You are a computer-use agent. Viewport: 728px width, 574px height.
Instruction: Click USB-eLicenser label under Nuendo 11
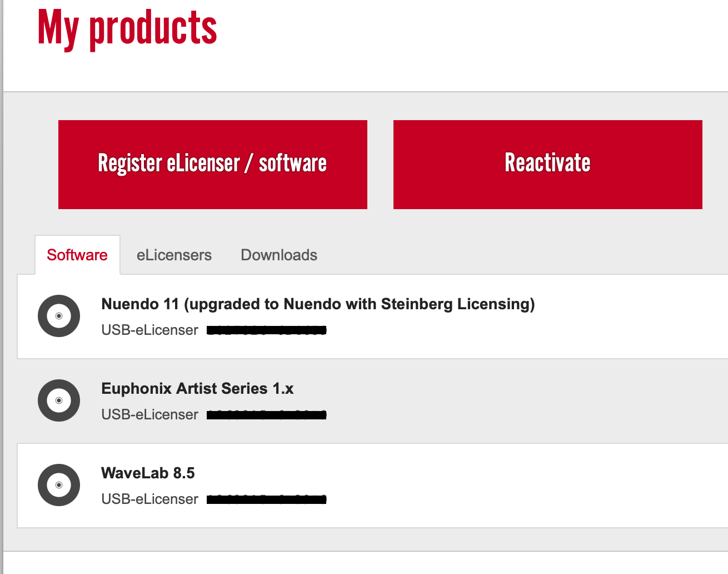tap(149, 330)
